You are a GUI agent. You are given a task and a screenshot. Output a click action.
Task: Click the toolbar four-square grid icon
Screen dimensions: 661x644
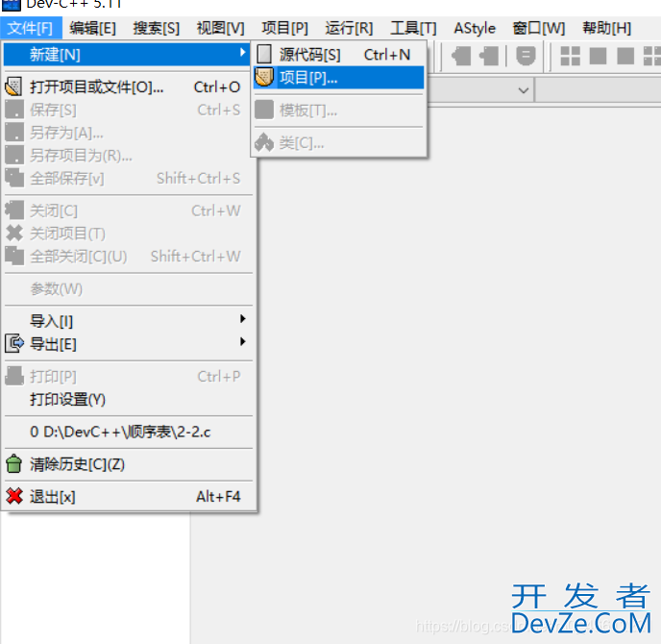[570, 56]
